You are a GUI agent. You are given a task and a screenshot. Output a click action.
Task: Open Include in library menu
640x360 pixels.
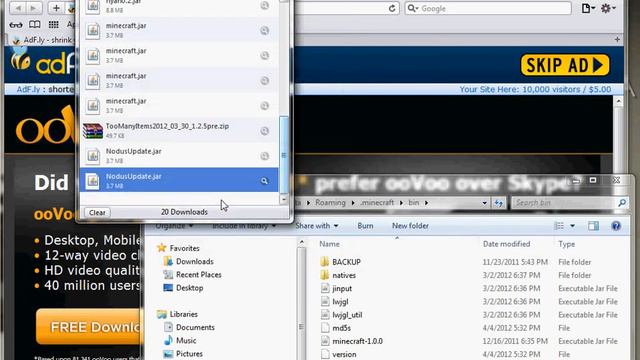coord(244,226)
